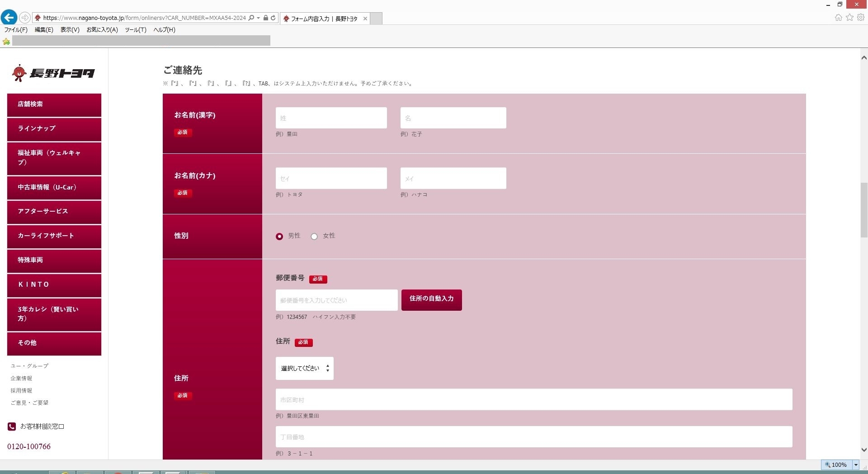This screenshot has height=474, width=868.
Task: Open the お客様相談窓口 link
Action: click(42, 427)
